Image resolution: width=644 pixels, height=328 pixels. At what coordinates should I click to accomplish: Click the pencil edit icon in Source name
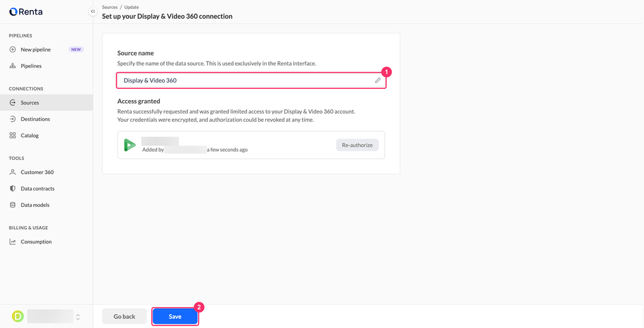(377, 81)
